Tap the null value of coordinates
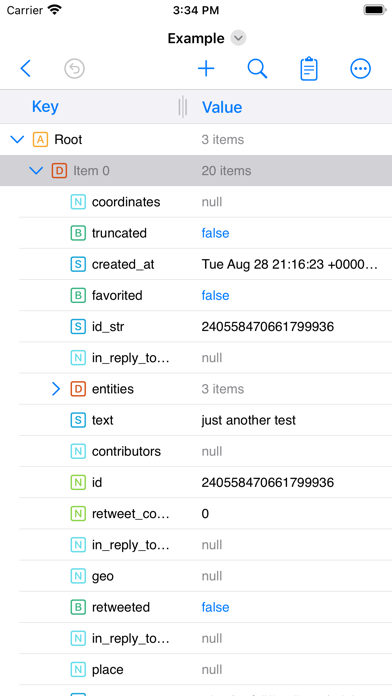 [212, 202]
